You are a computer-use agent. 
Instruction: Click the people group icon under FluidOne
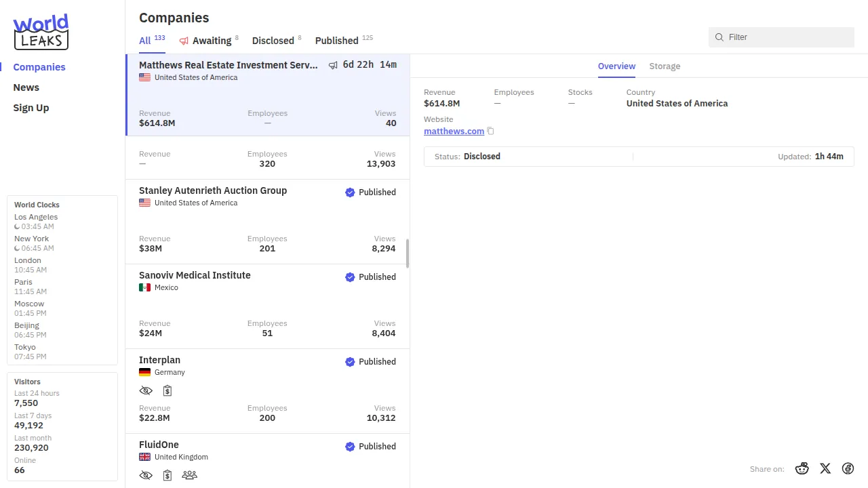tap(190, 475)
